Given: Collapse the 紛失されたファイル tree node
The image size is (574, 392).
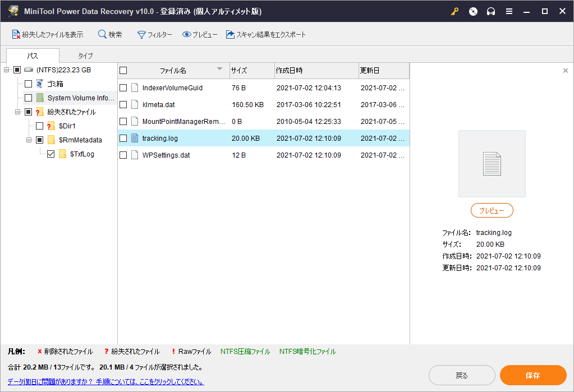Looking at the screenshot, I should [x=17, y=112].
